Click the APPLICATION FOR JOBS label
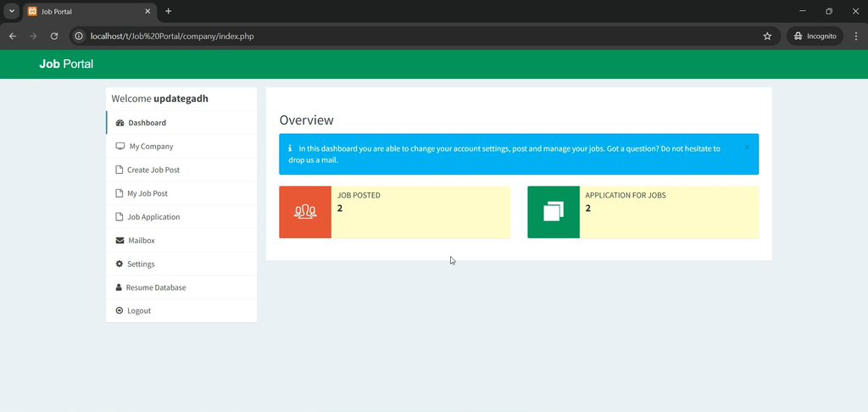 [x=626, y=196]
